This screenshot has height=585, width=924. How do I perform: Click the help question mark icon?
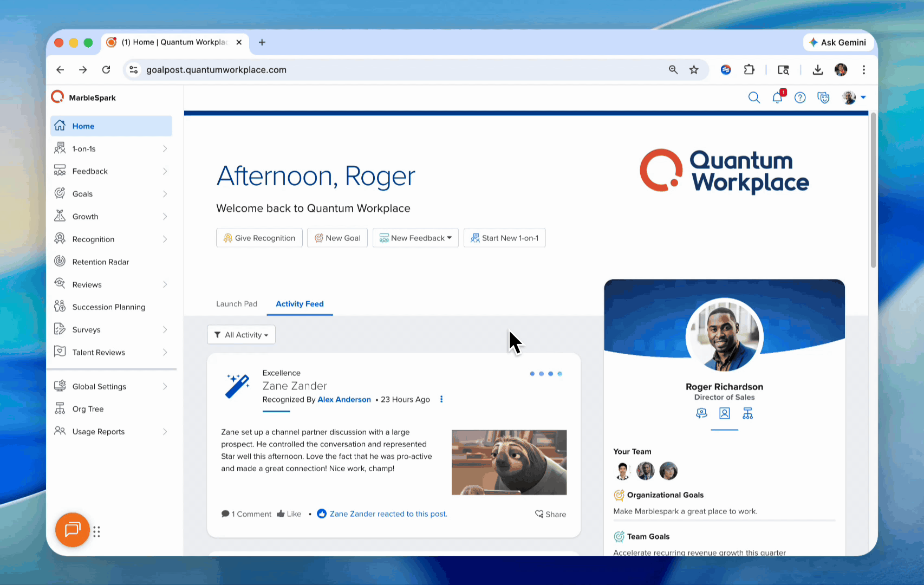tap(800, 97)
